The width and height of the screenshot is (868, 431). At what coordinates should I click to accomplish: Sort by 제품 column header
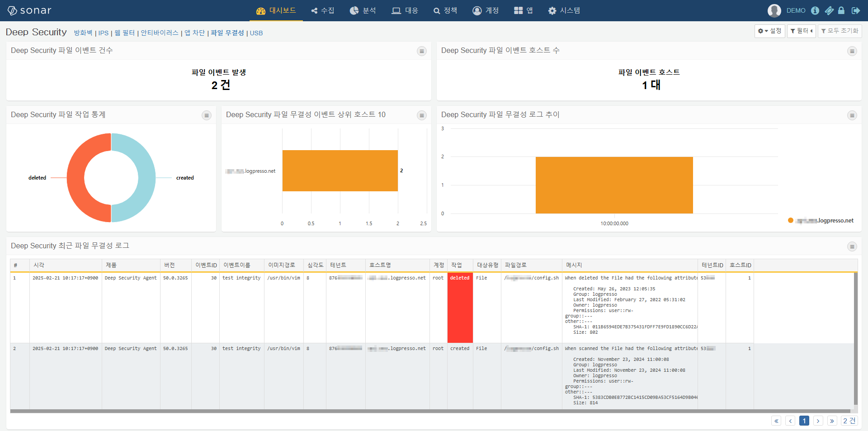(131, 265)
